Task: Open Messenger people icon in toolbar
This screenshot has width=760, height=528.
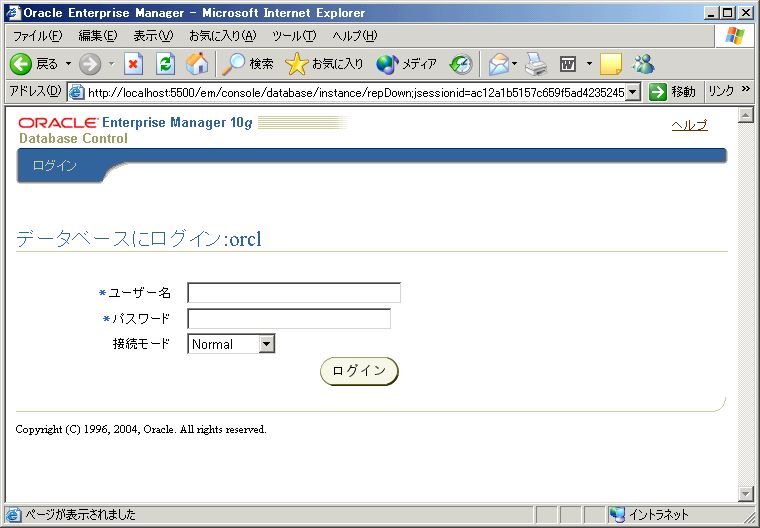Action: 644,64
